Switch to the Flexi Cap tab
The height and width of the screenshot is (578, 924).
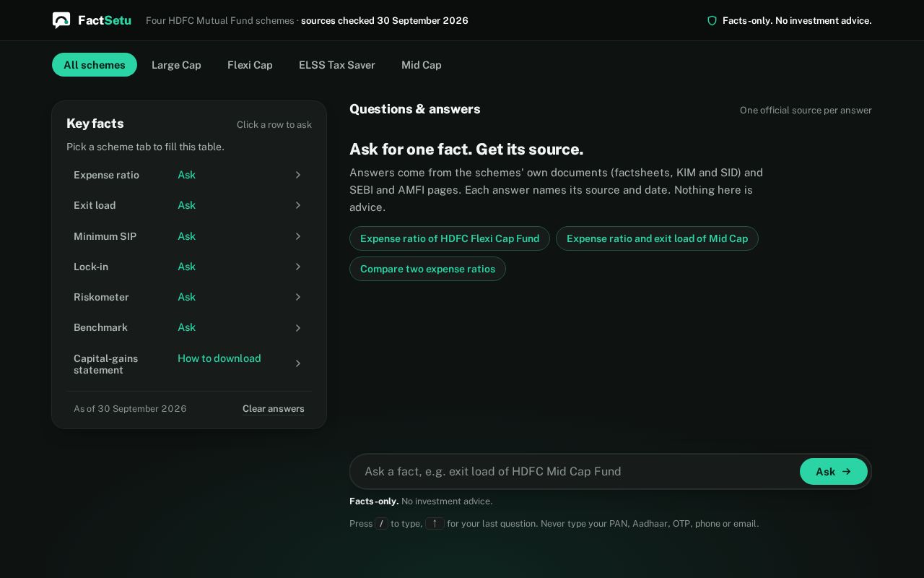(x=250, y=65)
